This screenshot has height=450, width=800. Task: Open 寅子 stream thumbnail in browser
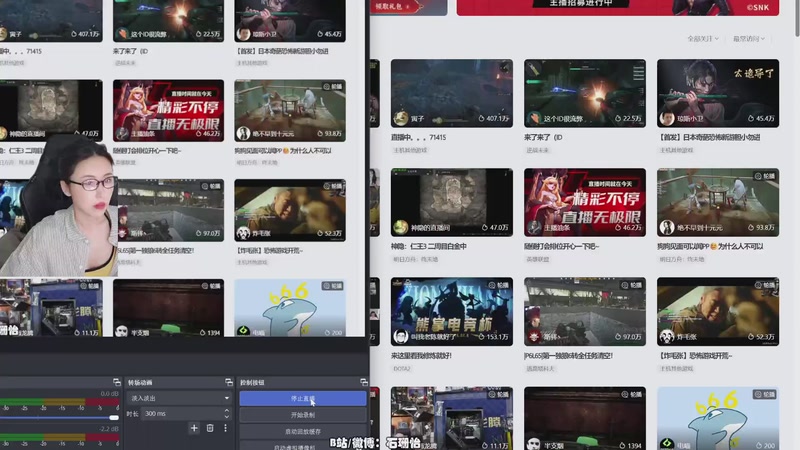452,93
